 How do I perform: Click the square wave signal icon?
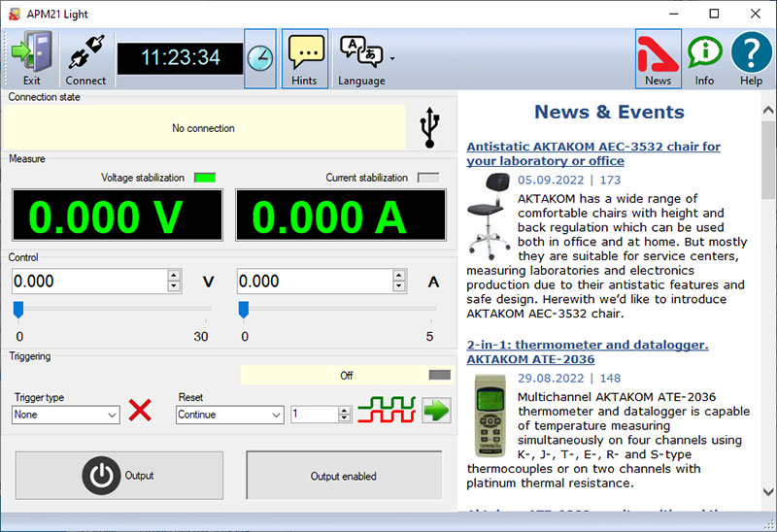tap(387, 410)
